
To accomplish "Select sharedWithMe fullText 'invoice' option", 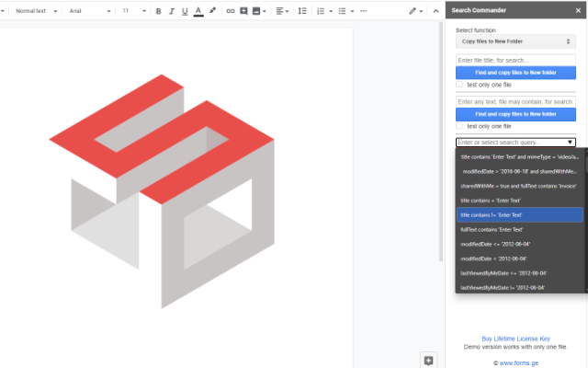I will click(520, 186).
